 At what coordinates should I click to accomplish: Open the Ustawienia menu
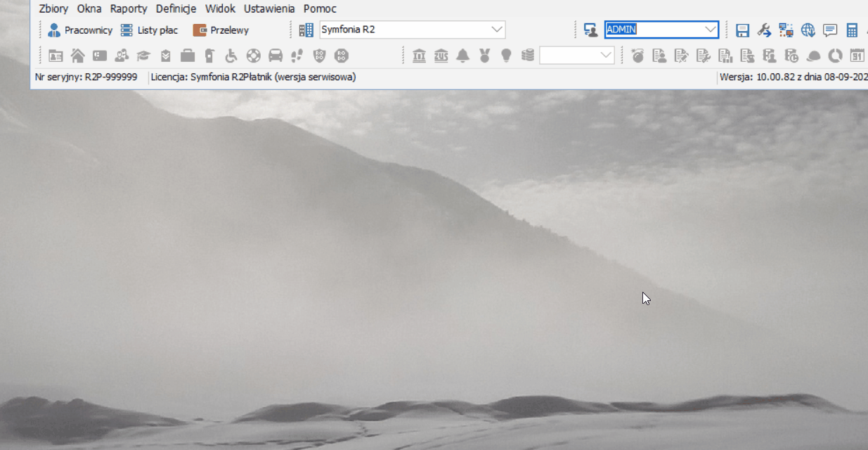pos(269,9)
